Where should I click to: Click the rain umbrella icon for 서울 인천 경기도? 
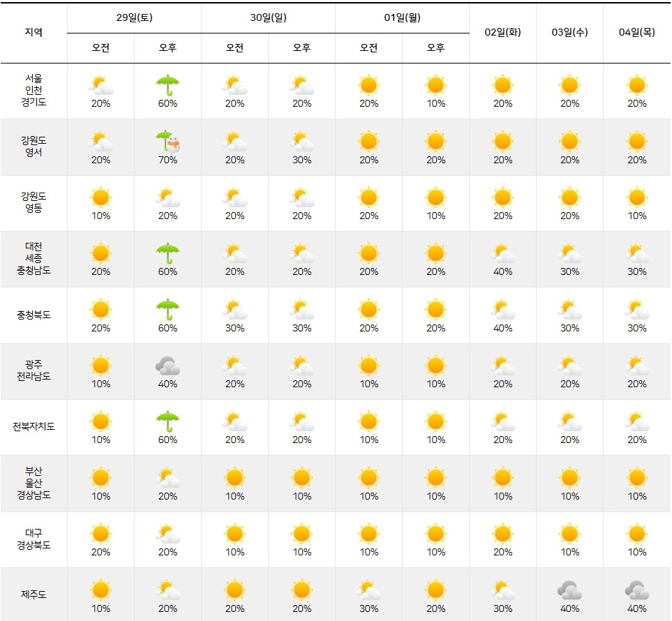point(167,85)
